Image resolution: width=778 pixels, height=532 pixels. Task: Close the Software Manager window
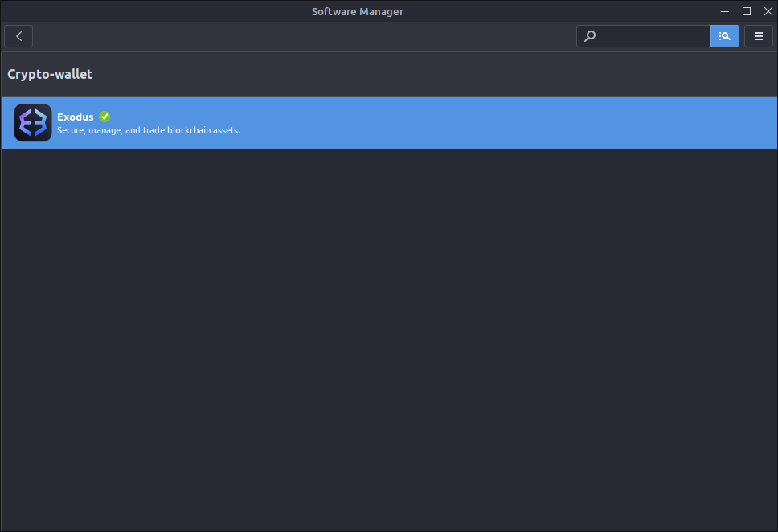(768, 11)
